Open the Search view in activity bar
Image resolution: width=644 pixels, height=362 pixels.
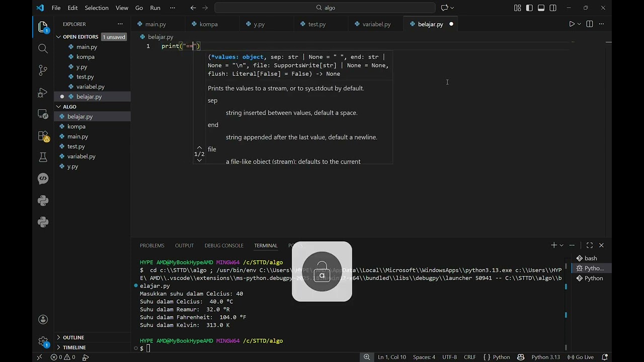click(43, 48)
